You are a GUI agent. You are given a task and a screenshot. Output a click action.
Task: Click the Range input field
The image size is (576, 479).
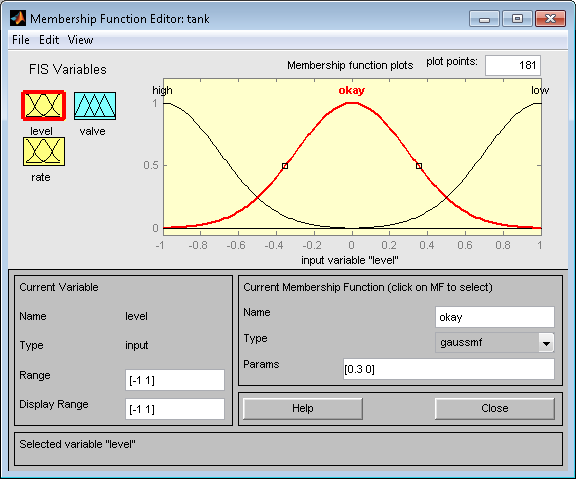[x=175, y=380]
